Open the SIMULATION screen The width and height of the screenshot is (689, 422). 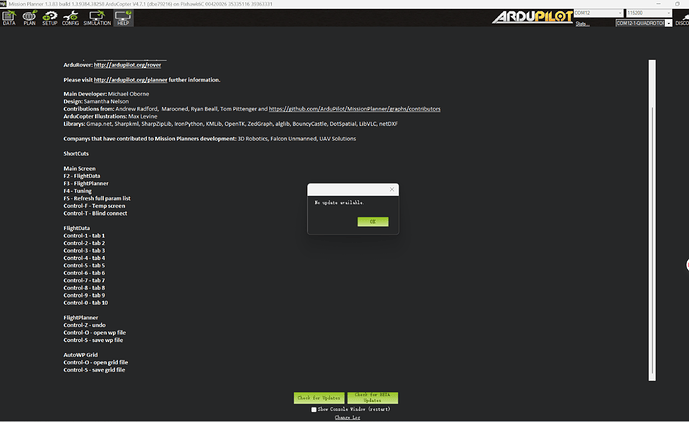97,18
